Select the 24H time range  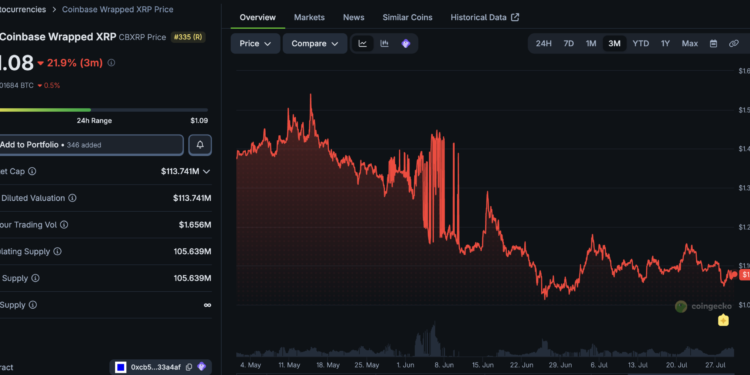coord(543,44)
